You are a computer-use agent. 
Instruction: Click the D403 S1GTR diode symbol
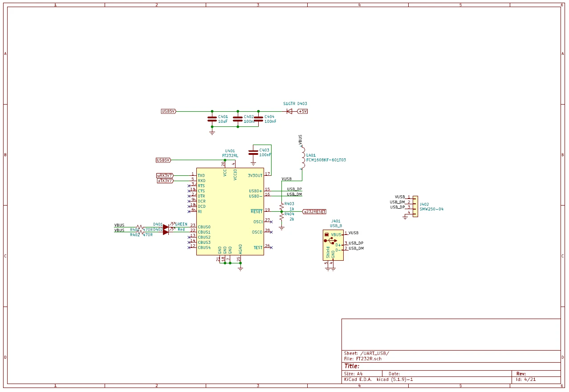click(289, 111)
